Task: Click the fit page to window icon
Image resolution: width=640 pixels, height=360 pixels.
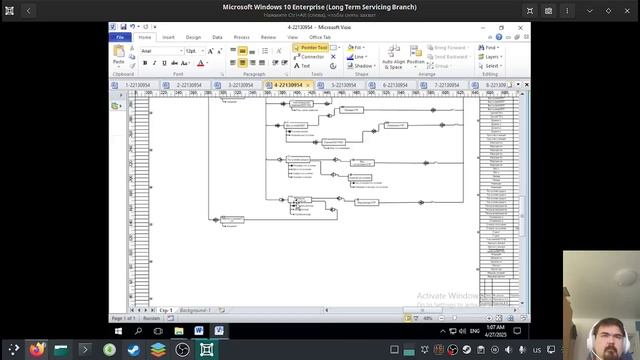Action: [499, 318]
